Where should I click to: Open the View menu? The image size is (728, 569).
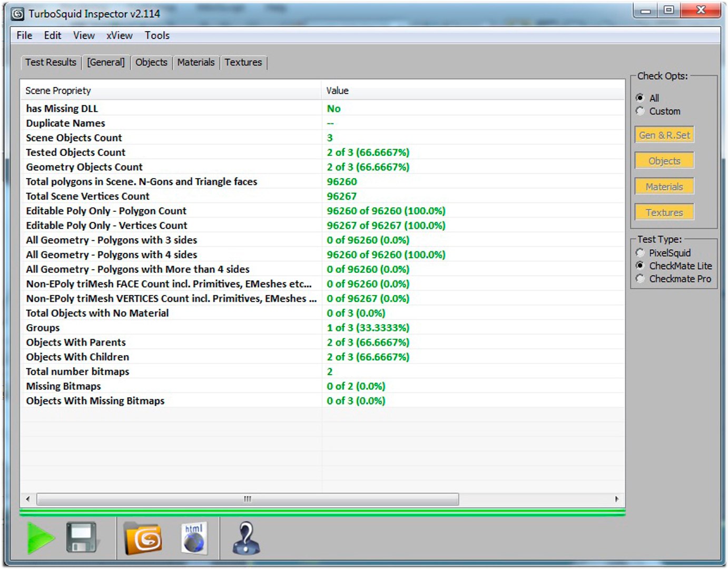[84, 35]
